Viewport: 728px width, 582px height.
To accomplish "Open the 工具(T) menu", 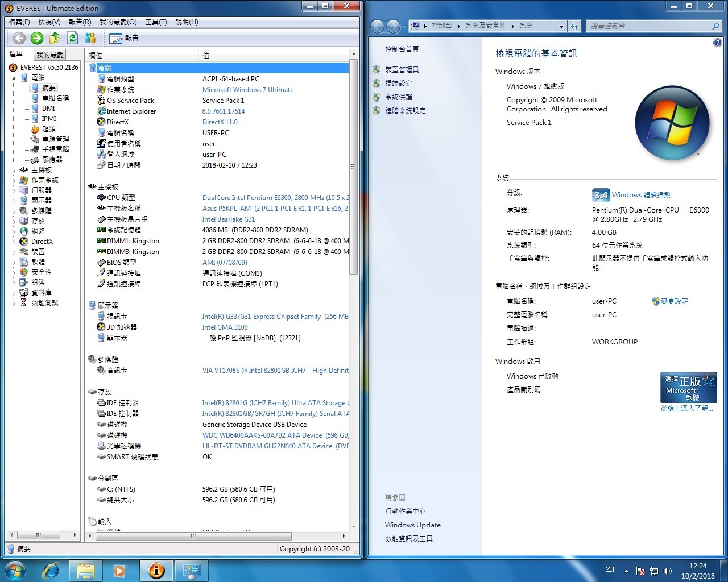I will [156, 22].
